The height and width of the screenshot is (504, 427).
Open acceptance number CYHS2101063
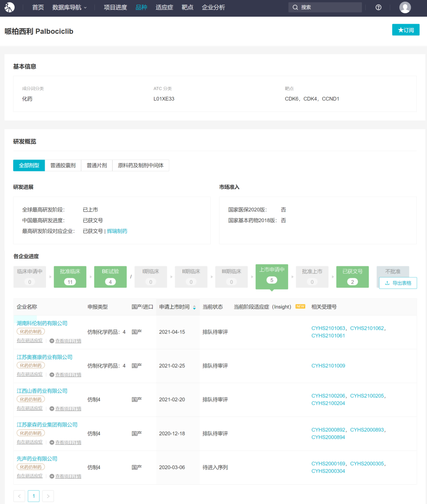[x=328, y=328]
